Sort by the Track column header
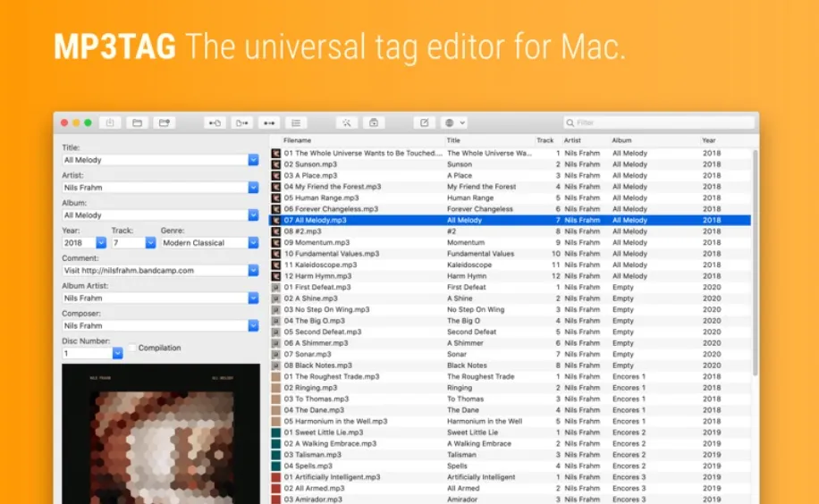This screenshot has width=819, height=504. pyautogui.click(x=545, y=140)
